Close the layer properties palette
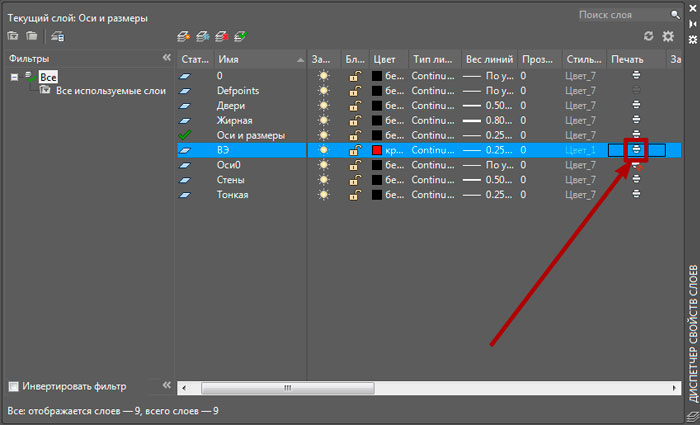Viewport: 700px width, 425px height. point(692,8)
